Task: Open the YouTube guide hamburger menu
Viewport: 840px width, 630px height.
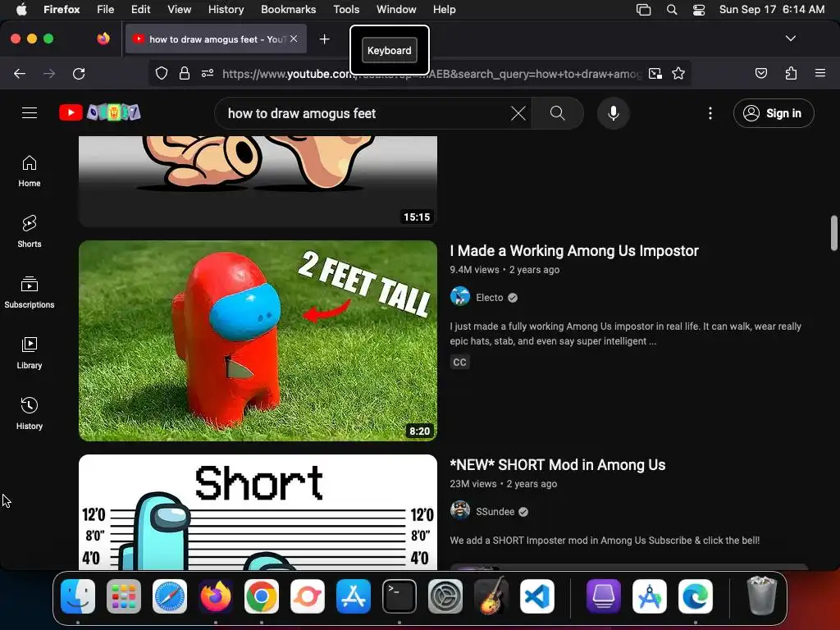Action: point(30,113)
